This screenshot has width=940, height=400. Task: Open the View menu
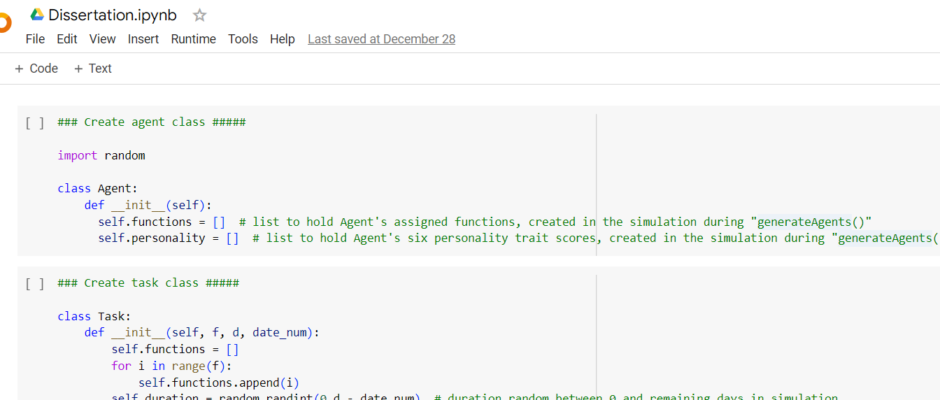pyautogui.click(x=102, y=39)
